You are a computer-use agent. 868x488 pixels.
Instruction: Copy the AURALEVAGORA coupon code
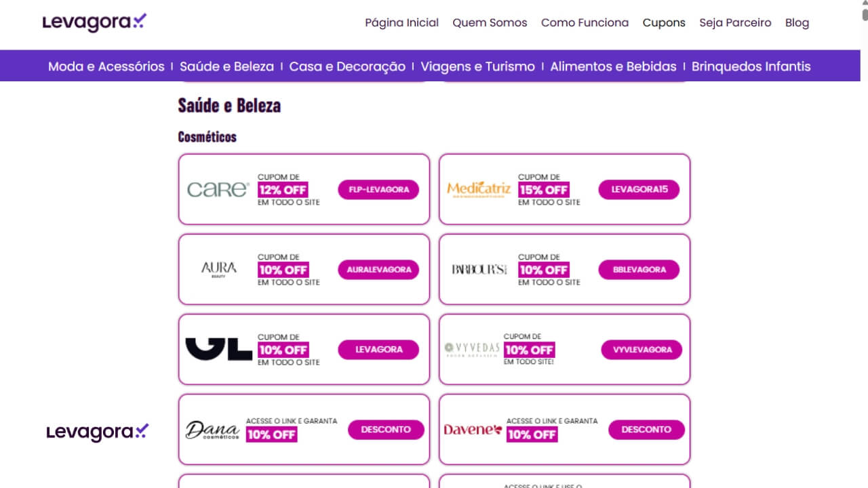(378, 270)
